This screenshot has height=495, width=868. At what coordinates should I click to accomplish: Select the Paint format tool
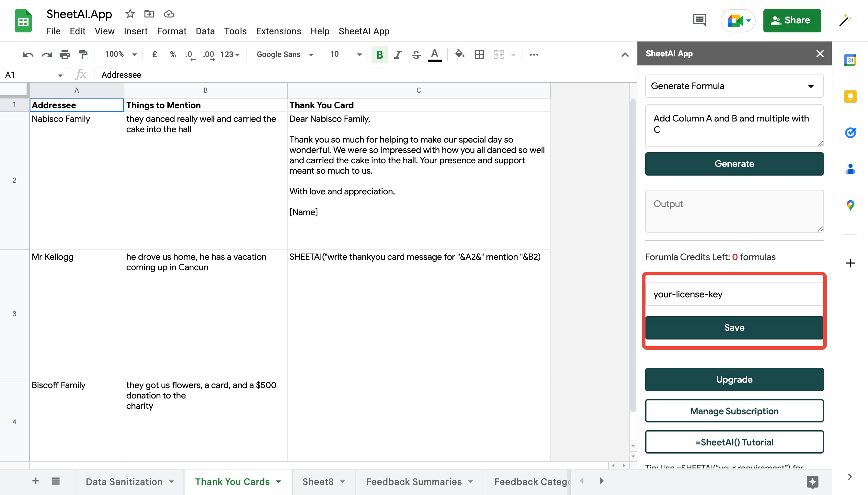(x=83, y=54)
